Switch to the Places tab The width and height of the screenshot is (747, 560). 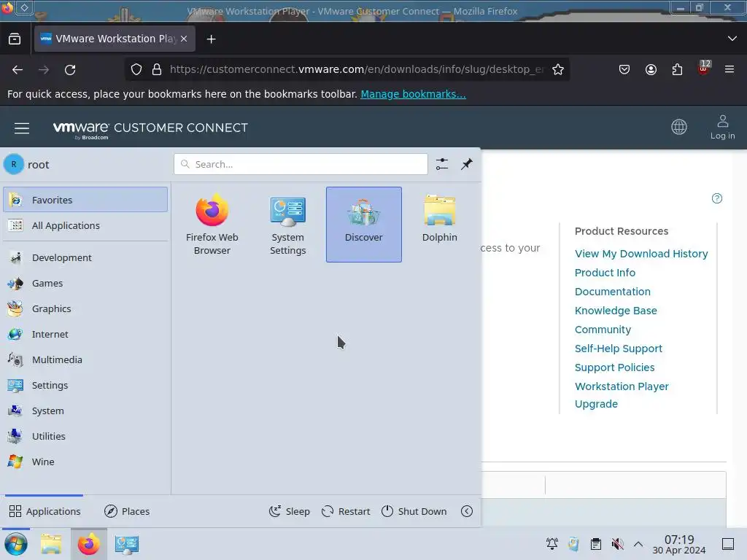(127, 511)
